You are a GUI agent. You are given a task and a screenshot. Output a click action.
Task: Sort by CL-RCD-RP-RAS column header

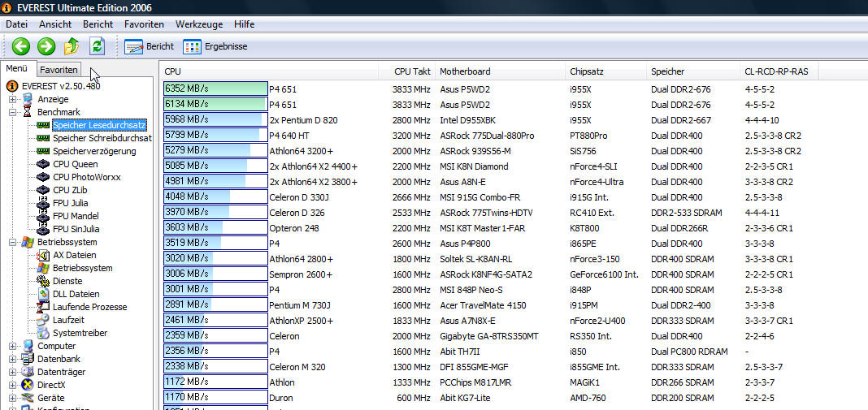tap(779, 71)
